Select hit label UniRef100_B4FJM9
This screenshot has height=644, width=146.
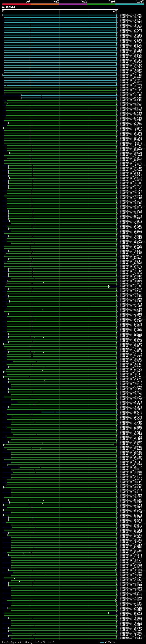point(131,98)
